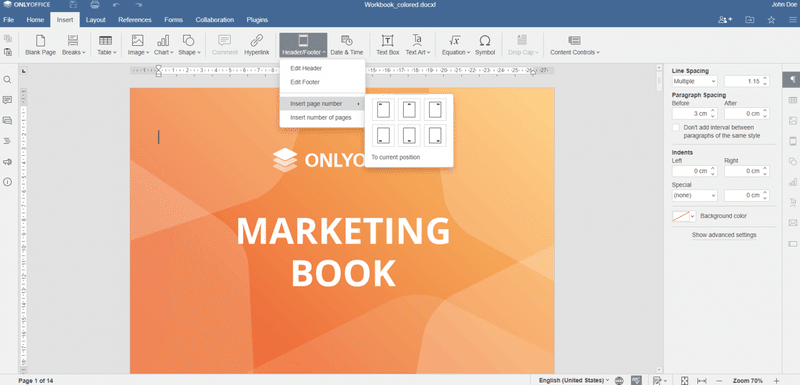
Task: Open Search from left sidebar
Action: (7, 80)
